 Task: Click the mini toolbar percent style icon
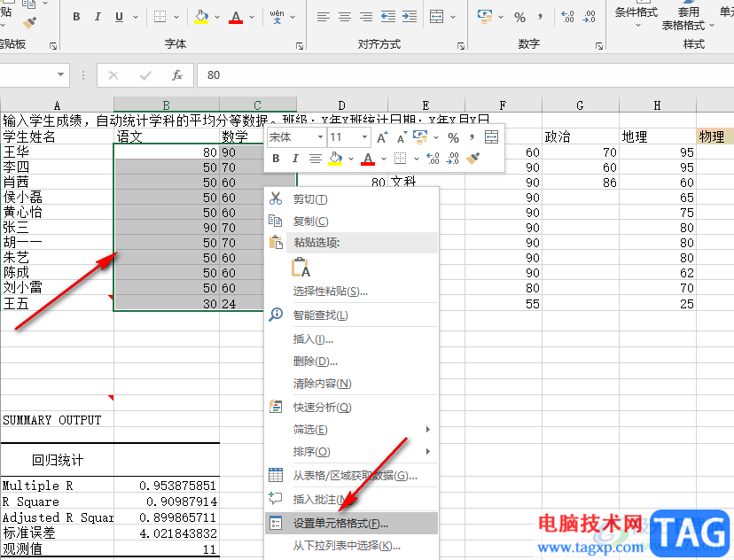pos(453,138)
